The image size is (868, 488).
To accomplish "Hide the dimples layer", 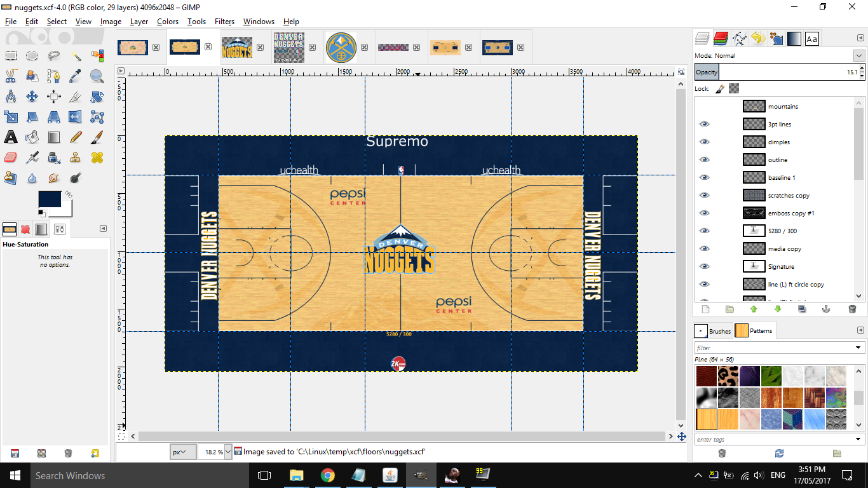I will 704,142.
